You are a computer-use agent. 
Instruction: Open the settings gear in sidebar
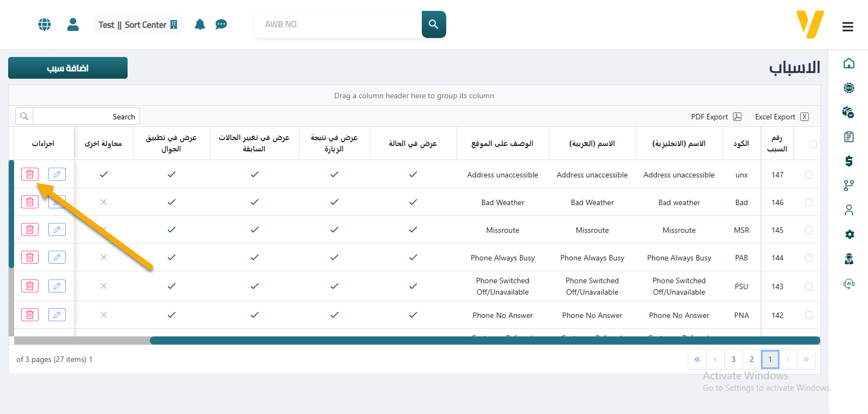pos(849,234)
